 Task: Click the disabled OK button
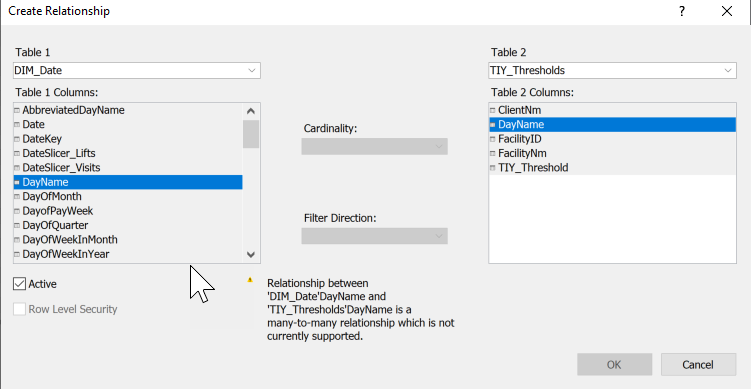click(x=614, y=365)
